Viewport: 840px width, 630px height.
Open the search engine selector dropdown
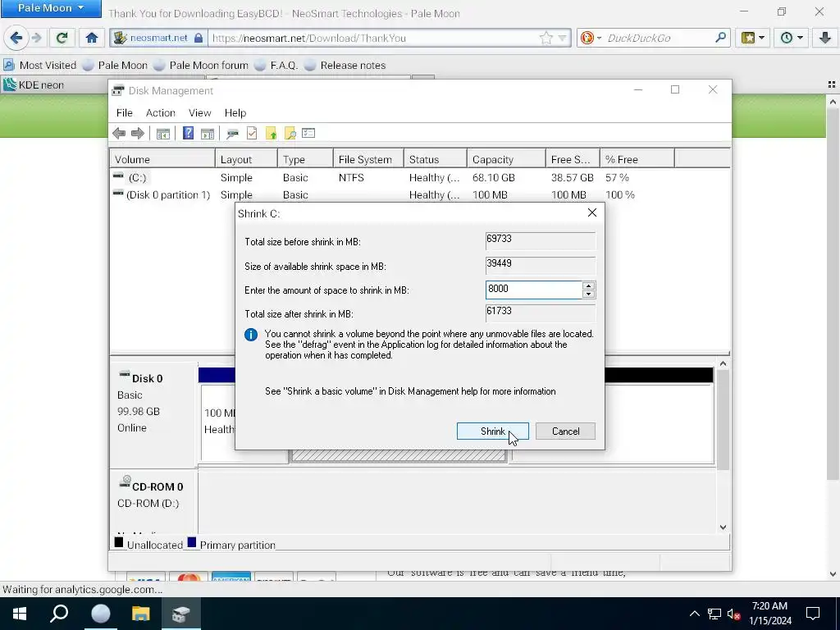591,38
